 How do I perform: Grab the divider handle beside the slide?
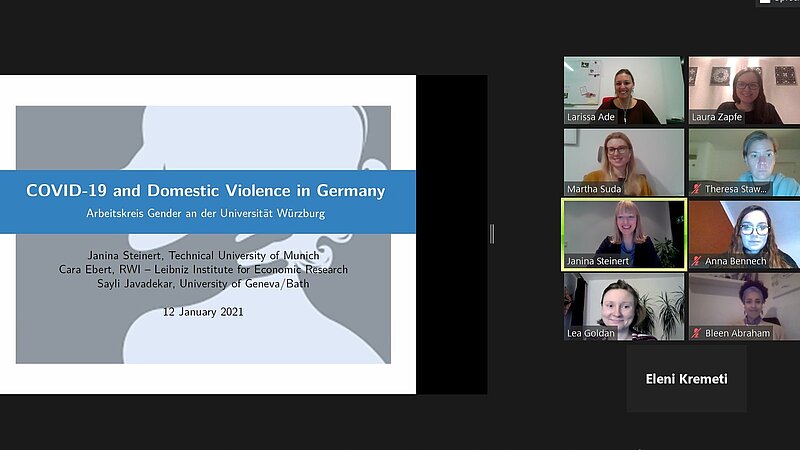[491, 234]
